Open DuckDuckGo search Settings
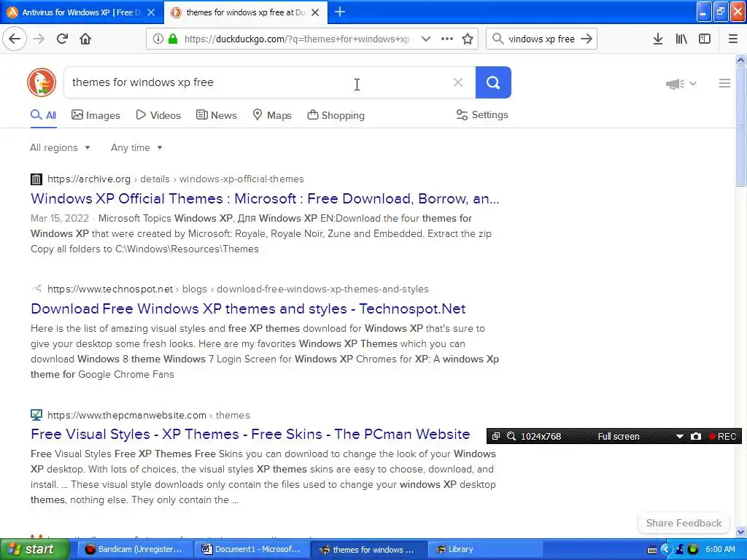 (482, 114)
